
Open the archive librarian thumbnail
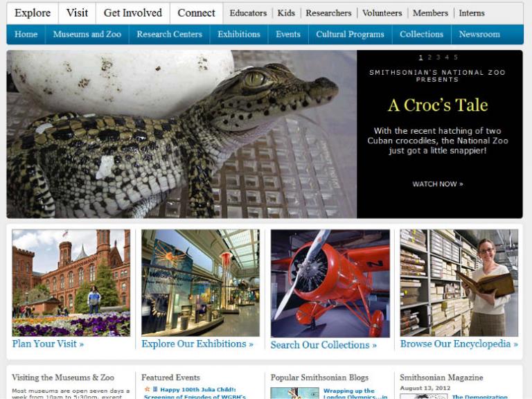pyautogui.click(x=459, y=283)
